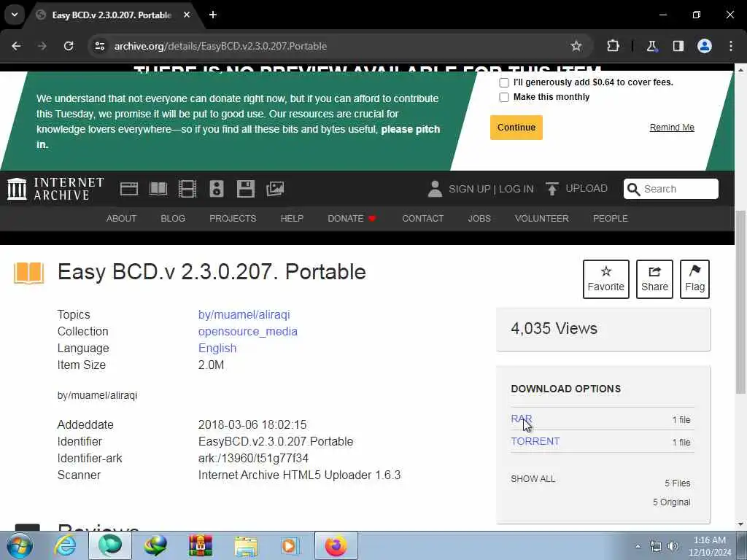Launch Internet Explorer from taskbar

point(65,545)
